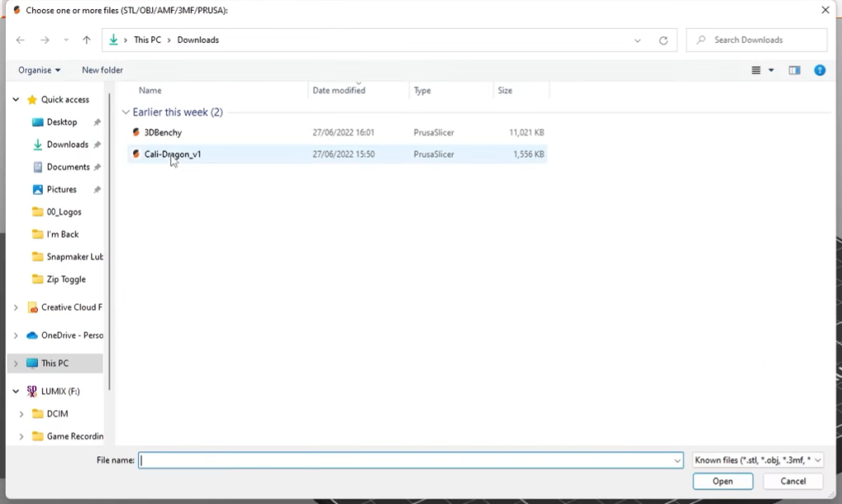This screenshot has height=504, width=842.
Task: Click the Up one level arrow icon
Action: coord(86,40)
